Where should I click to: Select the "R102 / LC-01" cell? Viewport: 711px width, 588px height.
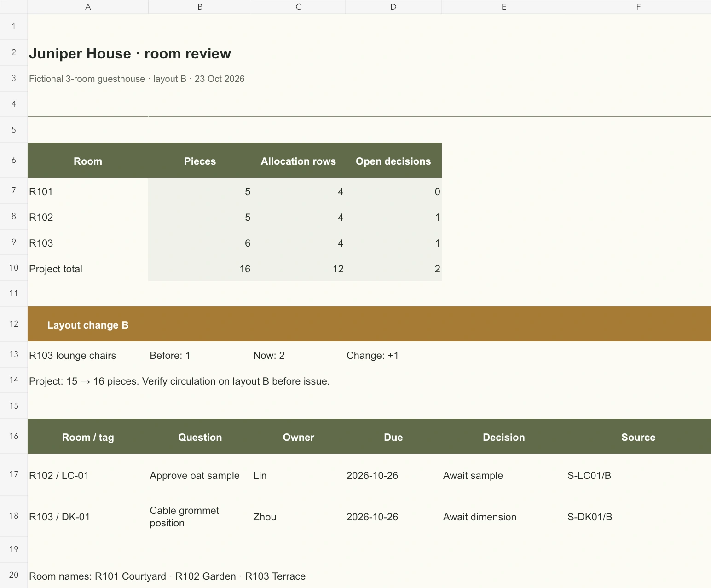tap(88, 475)
